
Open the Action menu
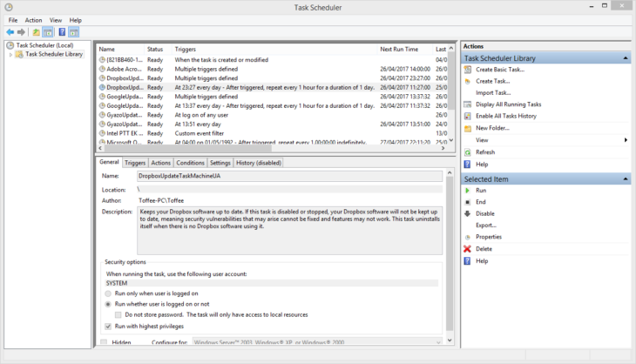(x=33, y=20)
